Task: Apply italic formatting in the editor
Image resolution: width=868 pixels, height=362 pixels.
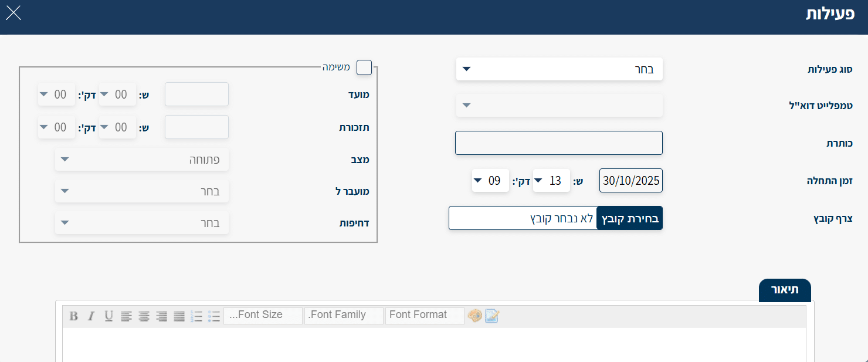Action: pos(91,316)
